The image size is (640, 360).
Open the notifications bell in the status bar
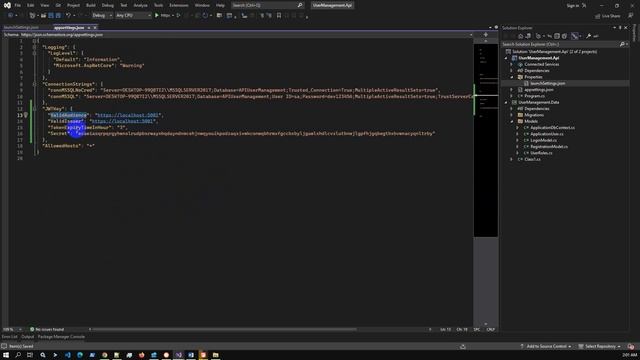631,346
